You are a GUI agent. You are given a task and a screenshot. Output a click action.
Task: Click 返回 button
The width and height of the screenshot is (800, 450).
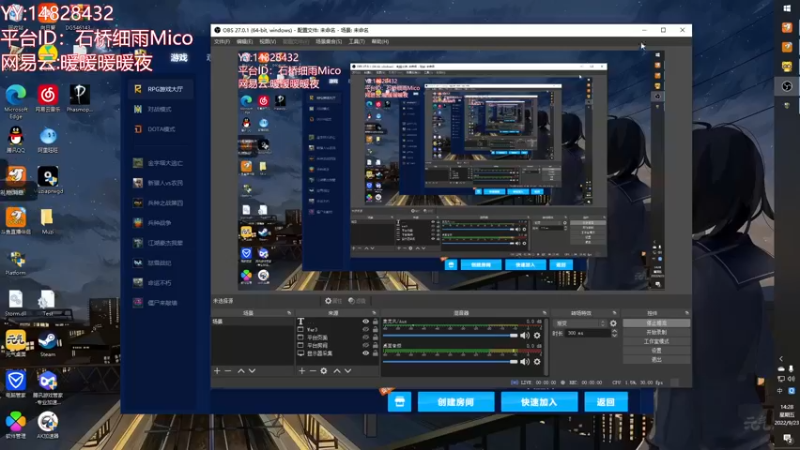click(606, 402)
